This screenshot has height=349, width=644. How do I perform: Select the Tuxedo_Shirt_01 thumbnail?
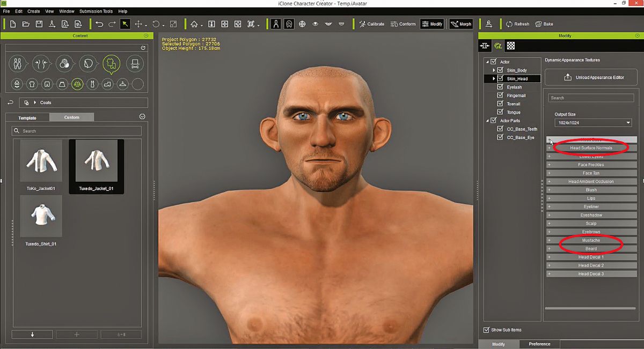pyautogui.click(x=41, y=216)
